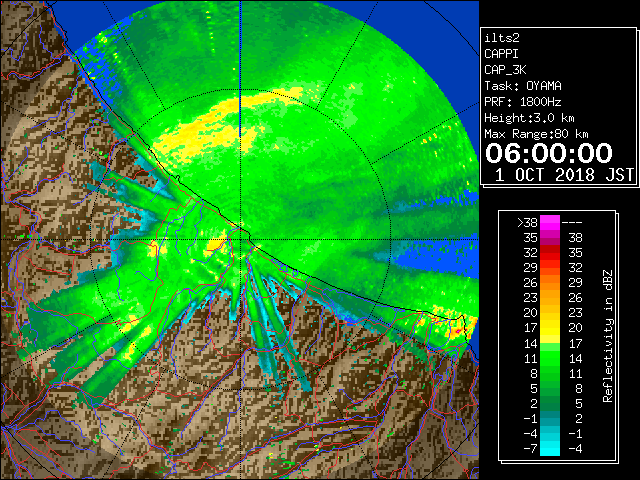Click the 'Task: OYAMA' line
Viewport: 640px width, 480px height.
click(523, 86)
